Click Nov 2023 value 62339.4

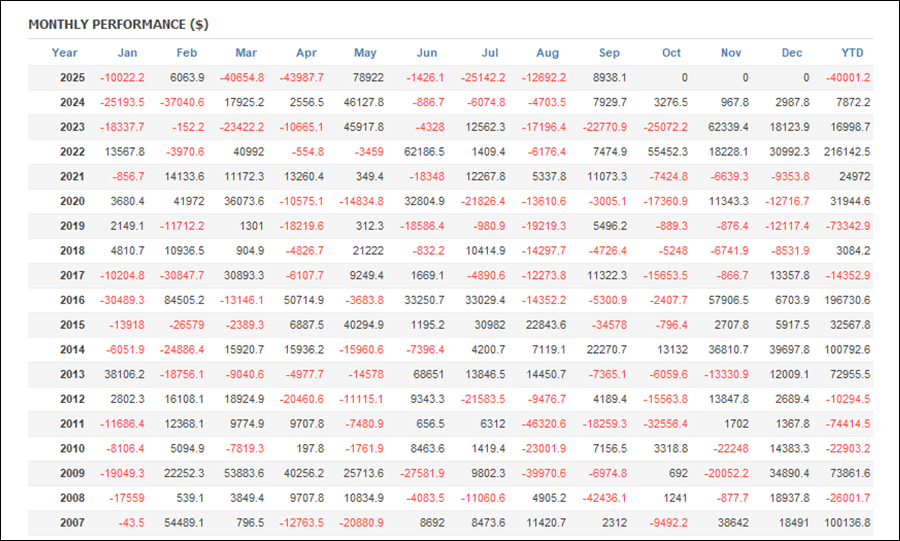click(x=727, y=127)
